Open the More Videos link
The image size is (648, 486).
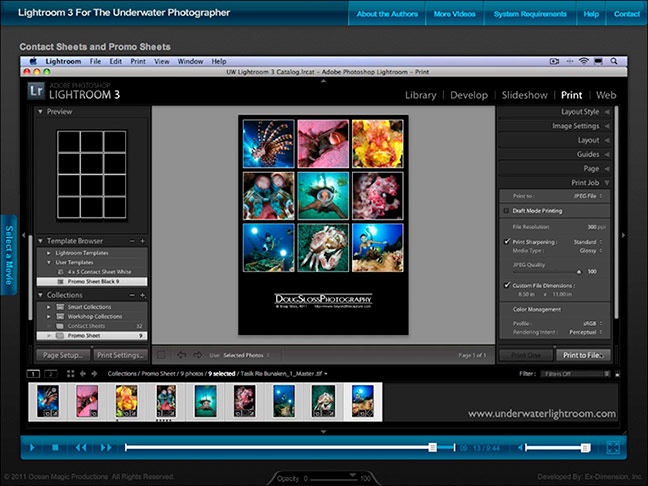pyautogui.click(x=454, y=14)
